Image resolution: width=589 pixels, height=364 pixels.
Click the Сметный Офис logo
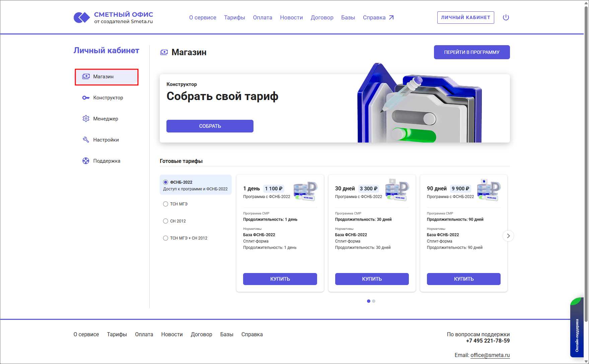[113, 17]
